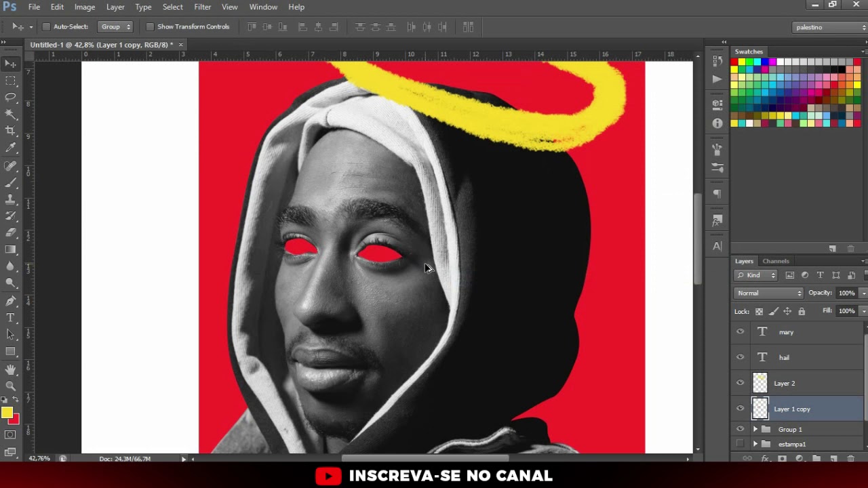
Task: Click the zoom percentage field 42,76%
Action: click(39, 459)
